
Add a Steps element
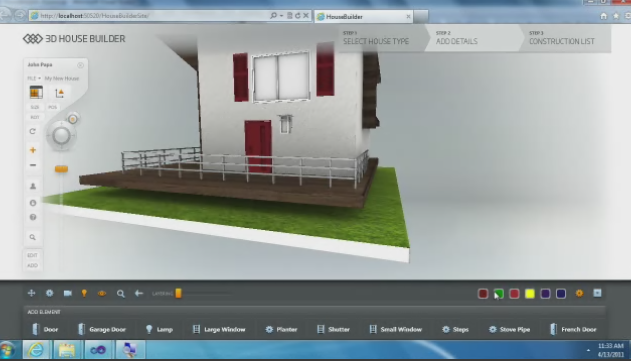455,329
